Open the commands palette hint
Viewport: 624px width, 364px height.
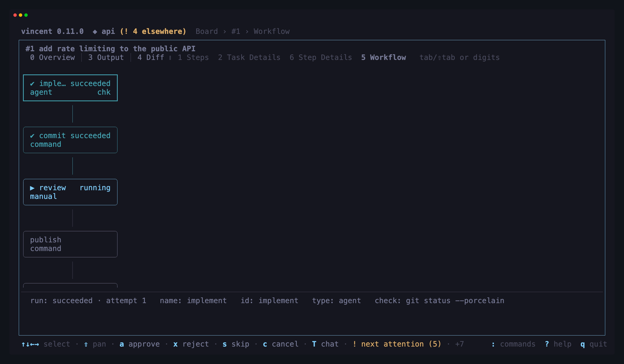pyautogui.click(x=513, y=344)
